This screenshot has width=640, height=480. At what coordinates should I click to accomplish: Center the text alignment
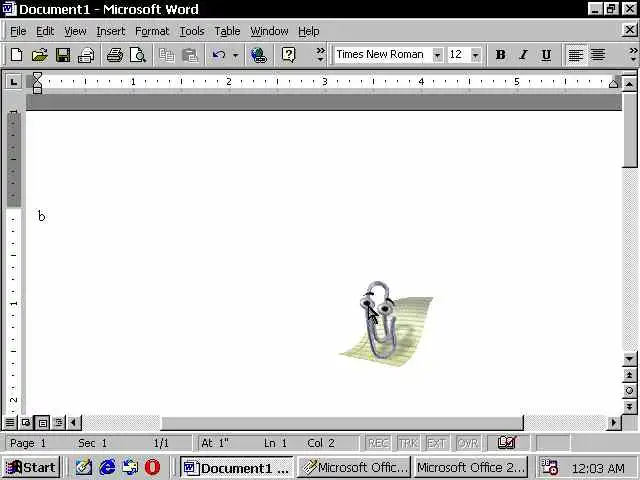point(598,55)
